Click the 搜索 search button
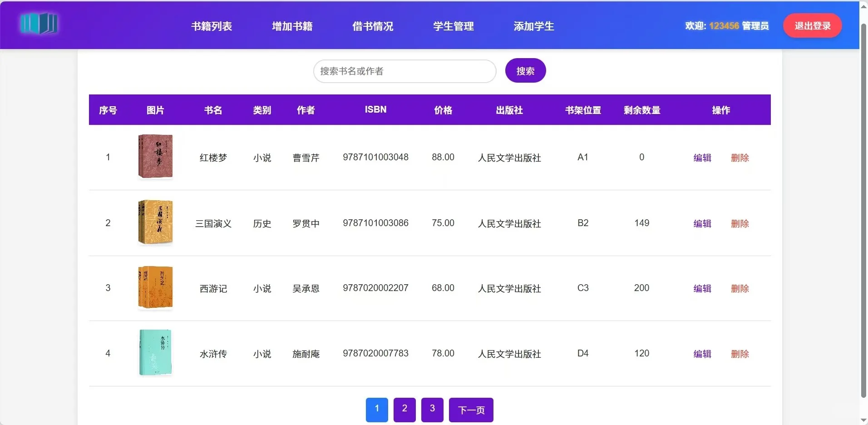Viewport: 868px width, 425px height. [525, 70]
